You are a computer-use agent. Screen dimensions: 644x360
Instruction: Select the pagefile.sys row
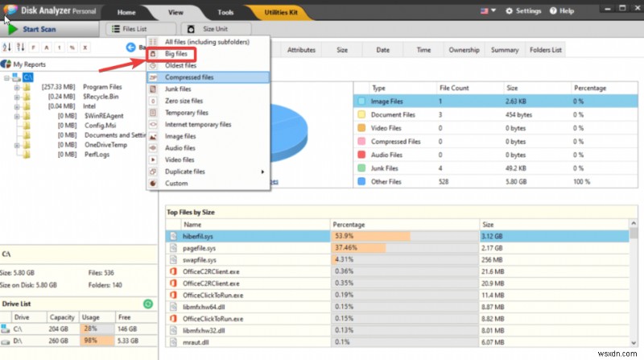click(397, 248)
